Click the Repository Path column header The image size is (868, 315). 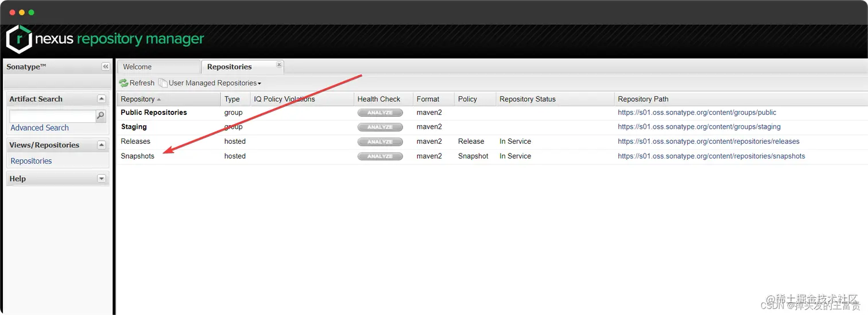pos(741,99)
